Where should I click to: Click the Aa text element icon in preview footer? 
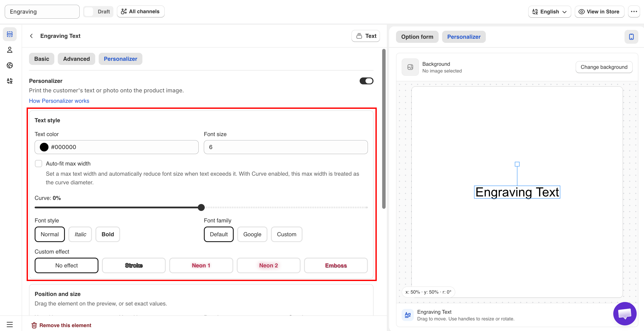[x=407, y=315]
